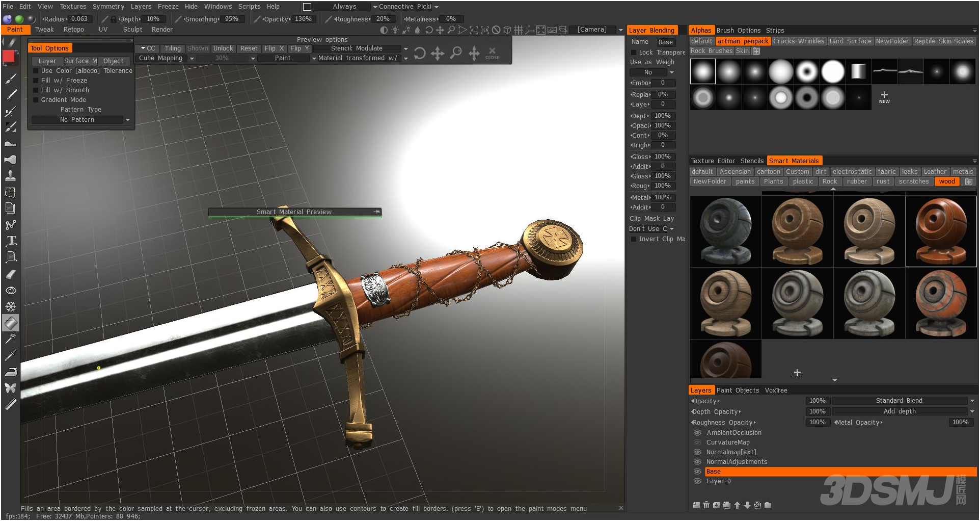
Task: Hide the NormalAdjustments layer
Action: (698, 462)
